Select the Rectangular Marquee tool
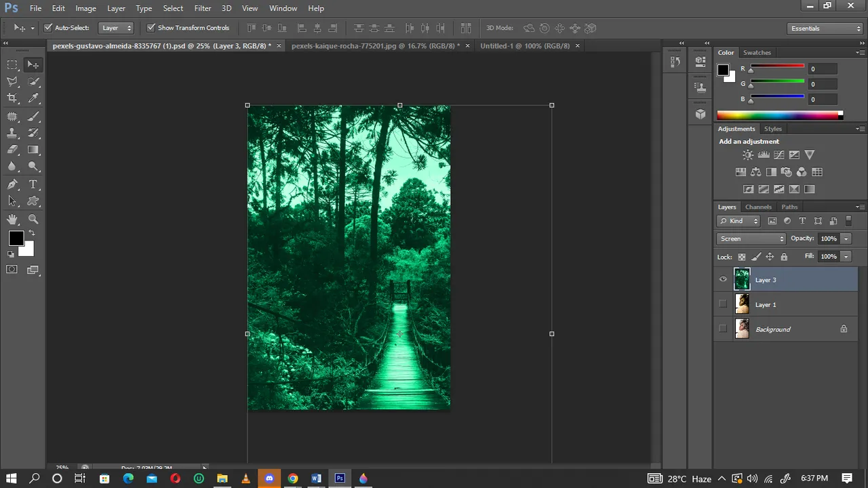868x488 pixels. coord(12,64)
